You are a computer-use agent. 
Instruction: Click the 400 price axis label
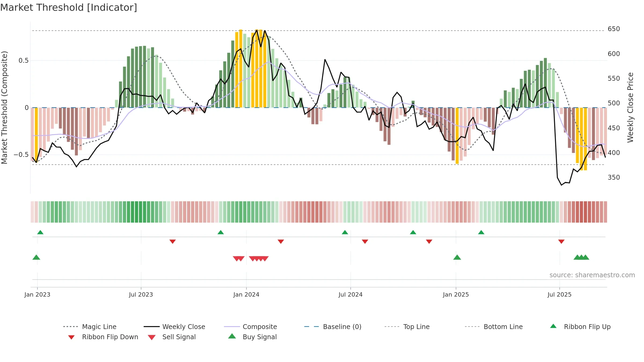click(614, 153)
